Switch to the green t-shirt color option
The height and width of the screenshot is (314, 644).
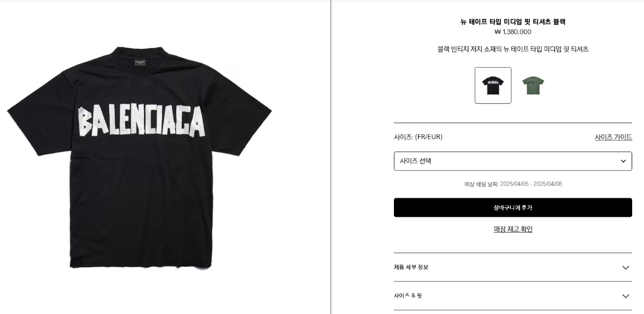533,85
